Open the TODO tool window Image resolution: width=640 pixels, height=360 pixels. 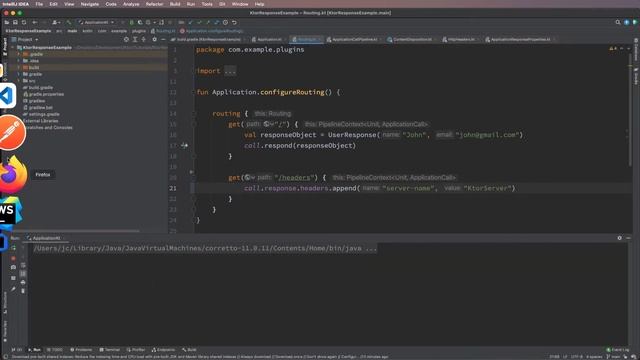point(55,350)
